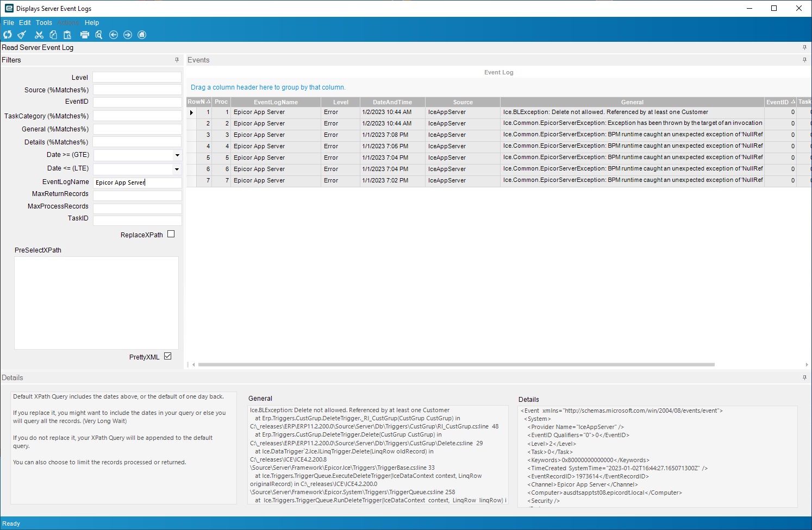The height and width of the screenshot is (530, 812).
Task: Open Print Preview from toolbar
Action: point(99,35)
